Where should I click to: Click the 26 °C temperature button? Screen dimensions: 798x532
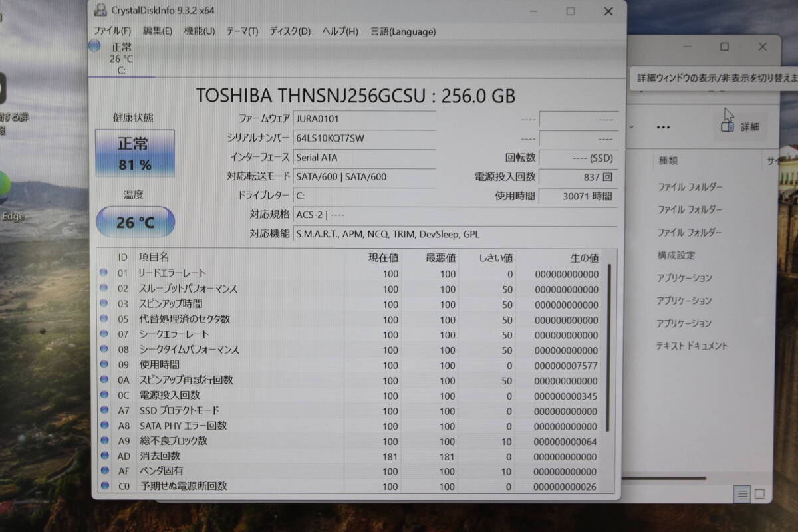135,222
